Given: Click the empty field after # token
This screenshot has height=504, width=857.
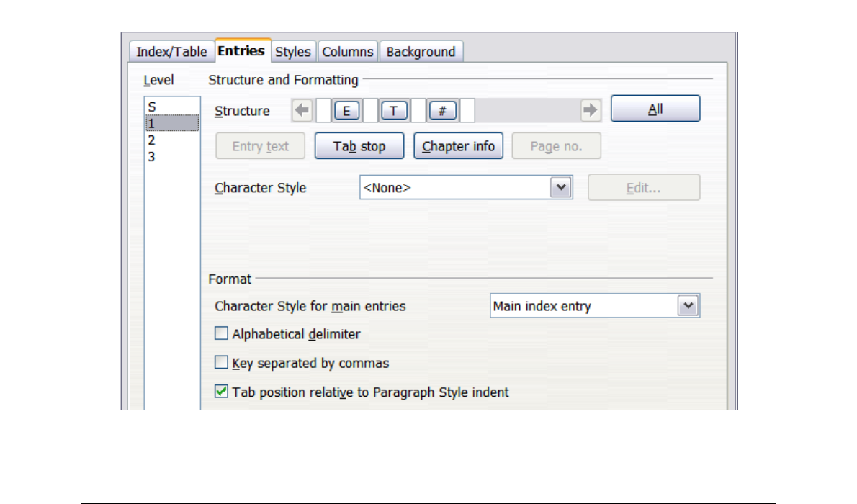Looking at the screenshot, I should 467,111.
